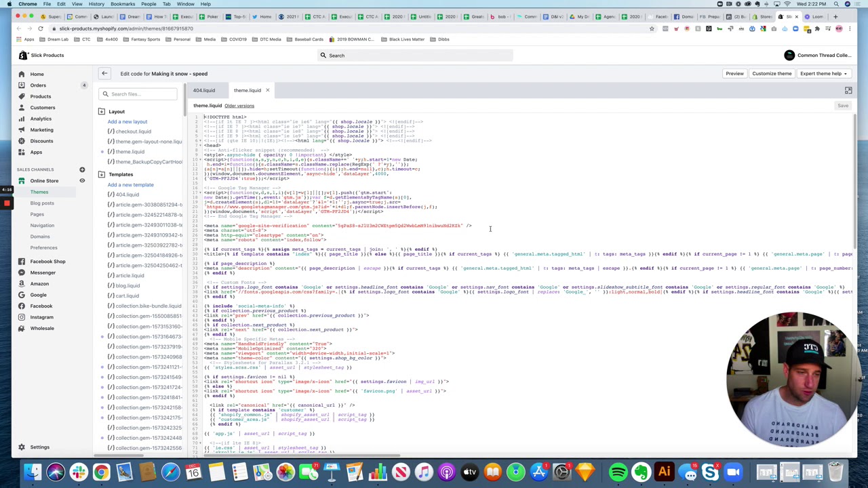Open the Older versions link
The image size is (868, 488).
coord(239,106)
